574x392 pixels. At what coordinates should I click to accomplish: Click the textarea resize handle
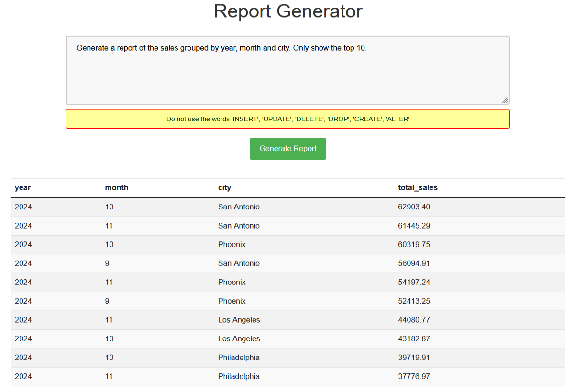click(505, 100)
